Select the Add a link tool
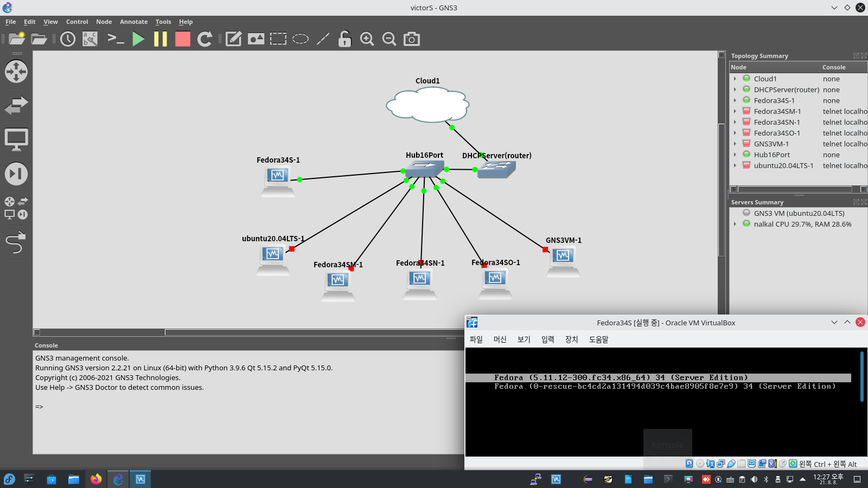 [x=16, y=242]
